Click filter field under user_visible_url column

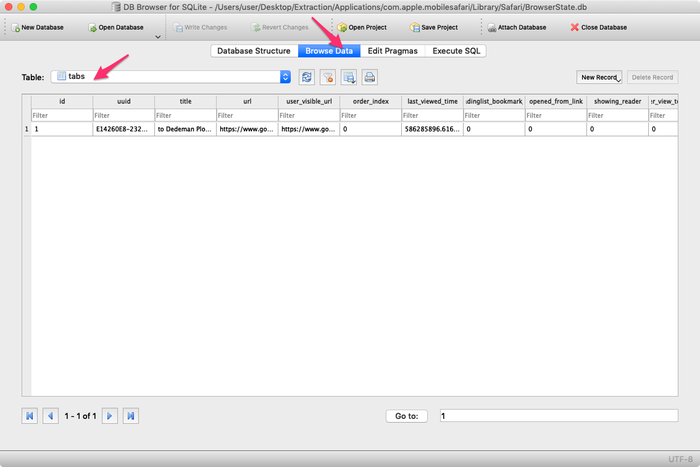pyautogui.click(x=309, y=115)
